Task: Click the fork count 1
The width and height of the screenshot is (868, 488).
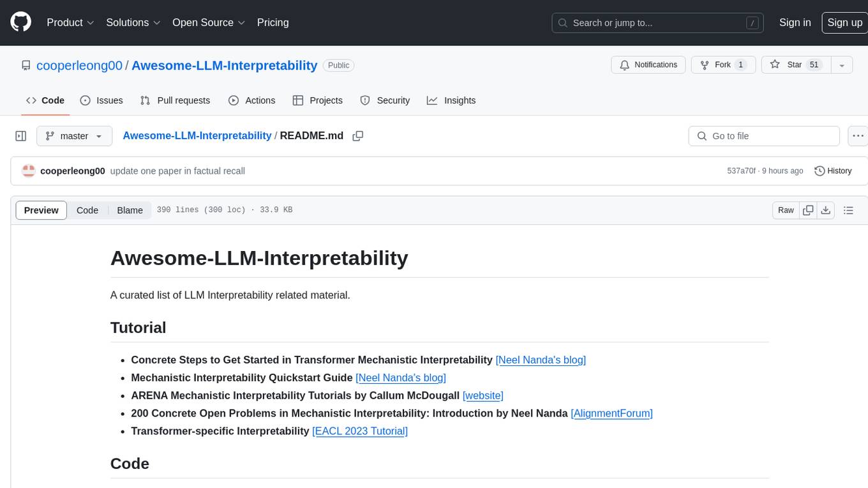Action: 740,65
